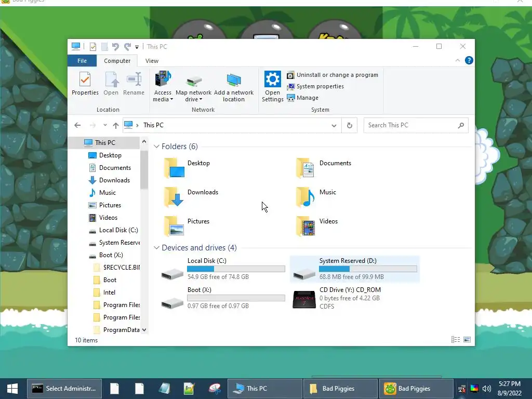Collapse the ribbon with the chevron

click(x=457, y=60)
